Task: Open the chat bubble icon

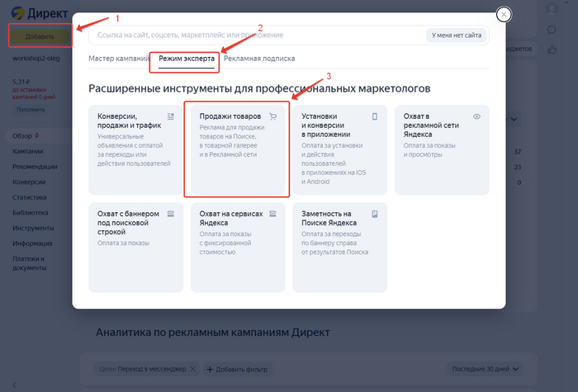Action: click(552, 30)
